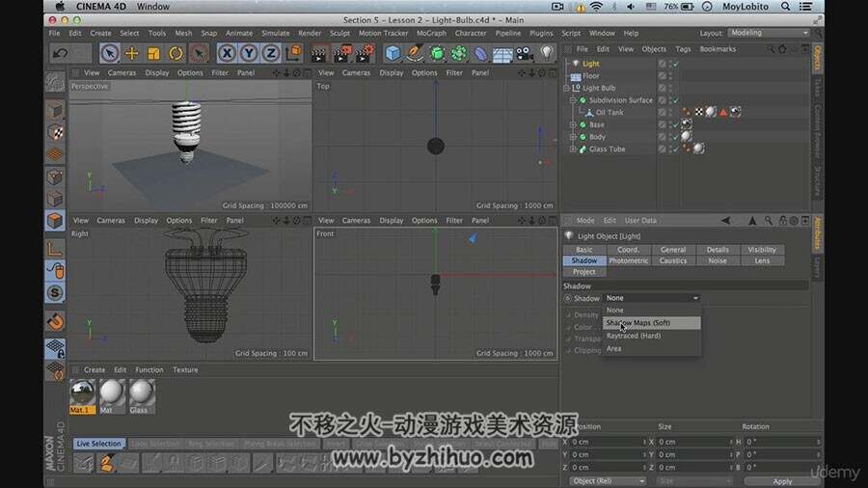Open the File menu

click(x=54, y=33)
